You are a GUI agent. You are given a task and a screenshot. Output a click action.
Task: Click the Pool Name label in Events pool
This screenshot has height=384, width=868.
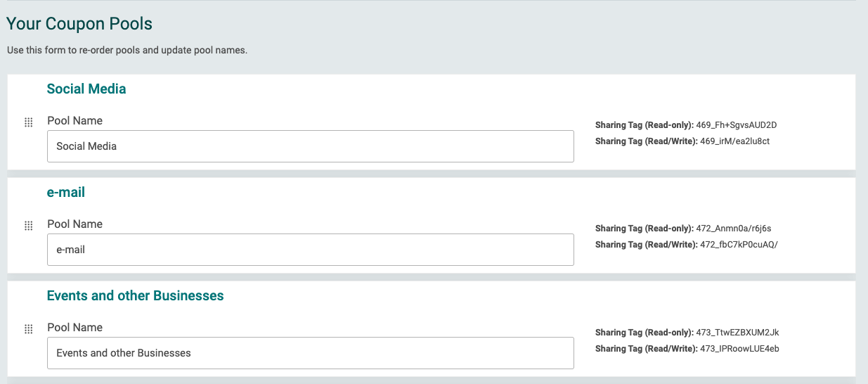pos(75,328)
